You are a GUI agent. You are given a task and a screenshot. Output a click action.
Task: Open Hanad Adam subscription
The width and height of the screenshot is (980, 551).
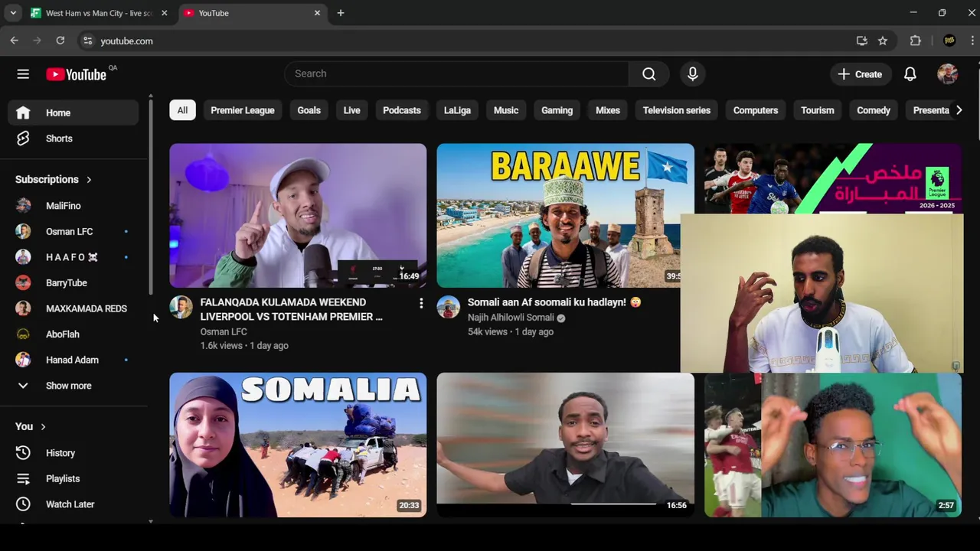73,360
